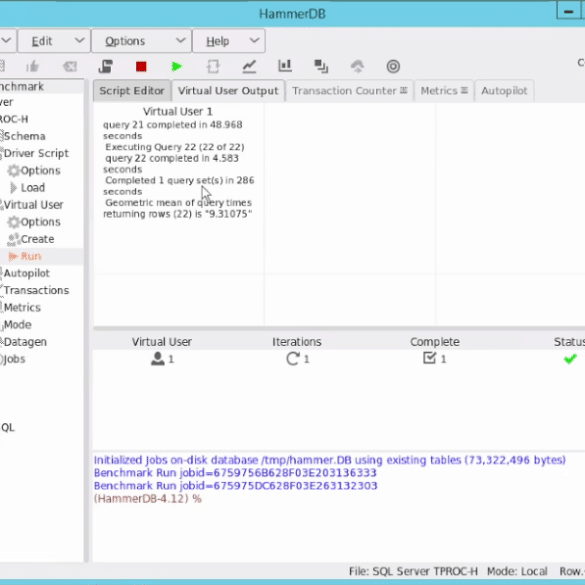
Task: Select Transactions in the tree
Action: point(36,290)
